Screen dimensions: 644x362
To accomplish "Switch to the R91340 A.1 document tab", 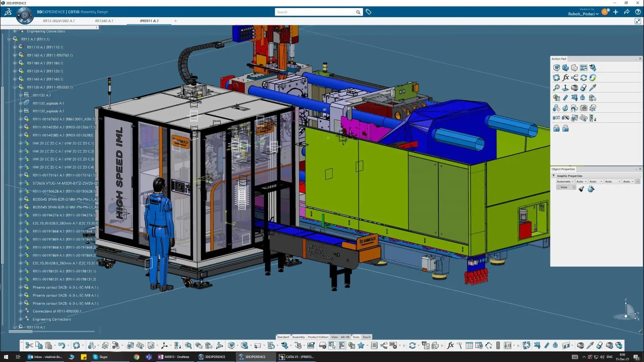I will [x=105, y=21].
